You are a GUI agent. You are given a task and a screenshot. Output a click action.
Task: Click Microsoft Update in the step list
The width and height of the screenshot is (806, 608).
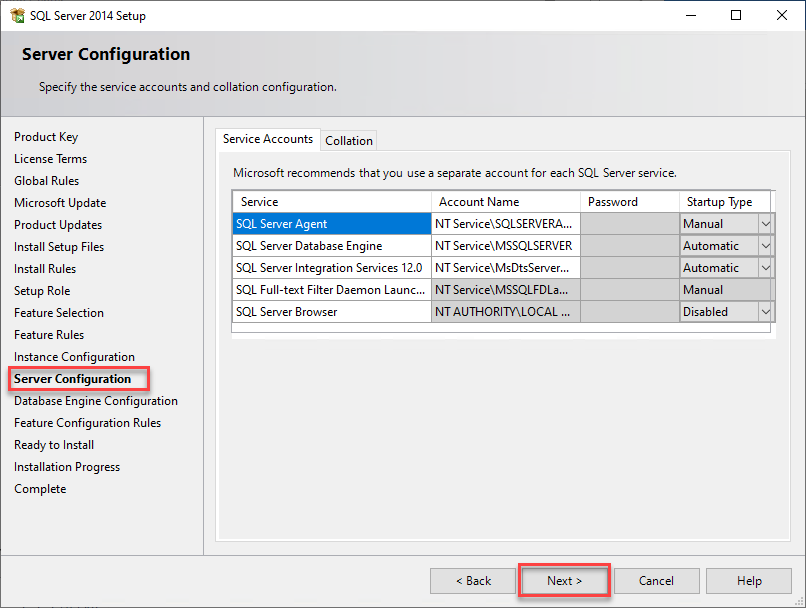(x=60, y=203)
